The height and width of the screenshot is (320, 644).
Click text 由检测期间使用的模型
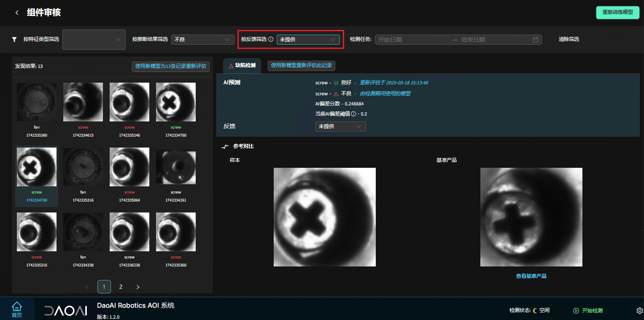click(x=385, y=94)
